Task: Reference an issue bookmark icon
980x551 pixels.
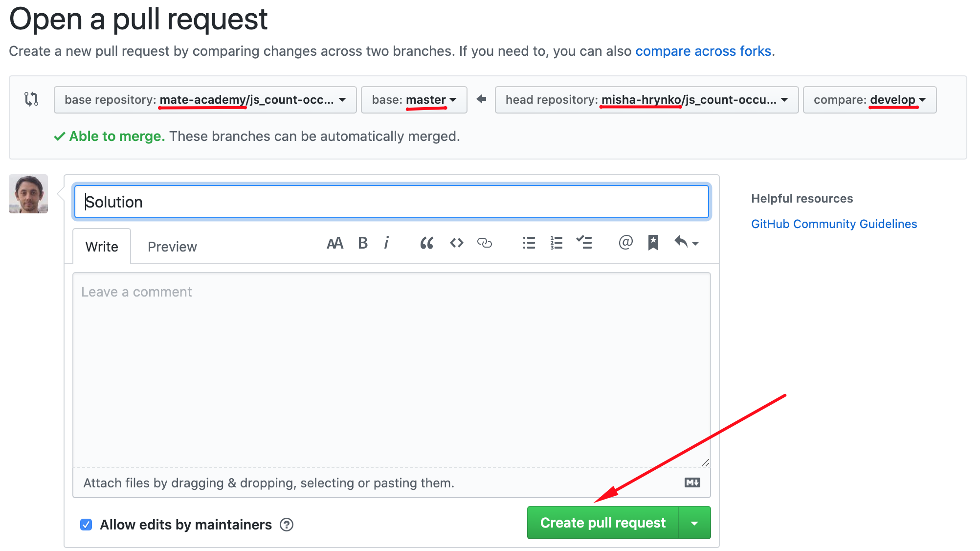Action: click(653, 243)
